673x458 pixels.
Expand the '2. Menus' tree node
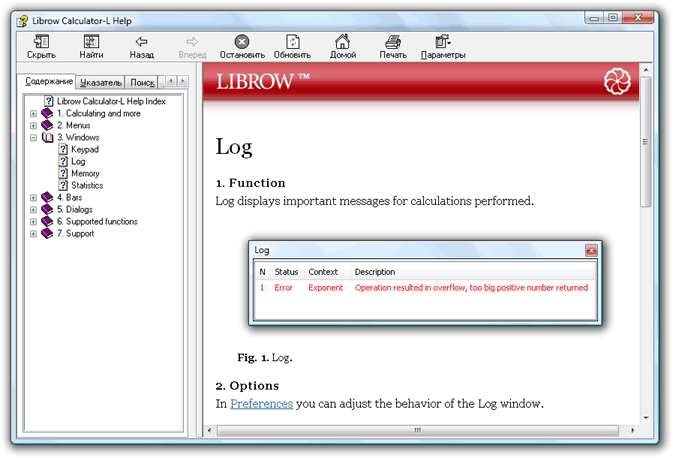[x=33, y=126]
